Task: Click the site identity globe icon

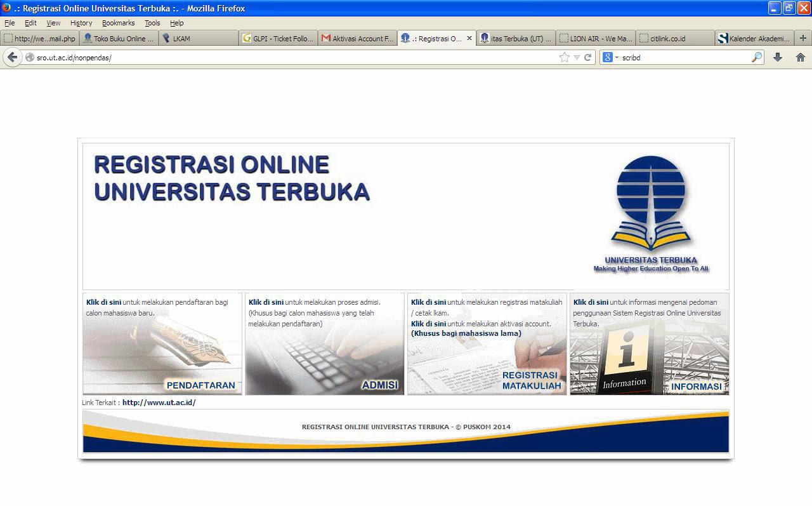Action: [29, 57]
